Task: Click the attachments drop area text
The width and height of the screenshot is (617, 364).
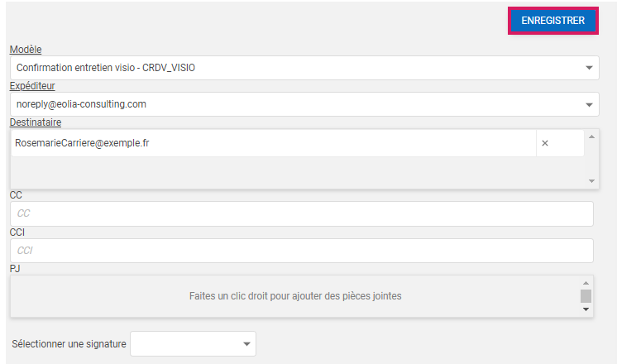Action: click(x=295, y=296)
